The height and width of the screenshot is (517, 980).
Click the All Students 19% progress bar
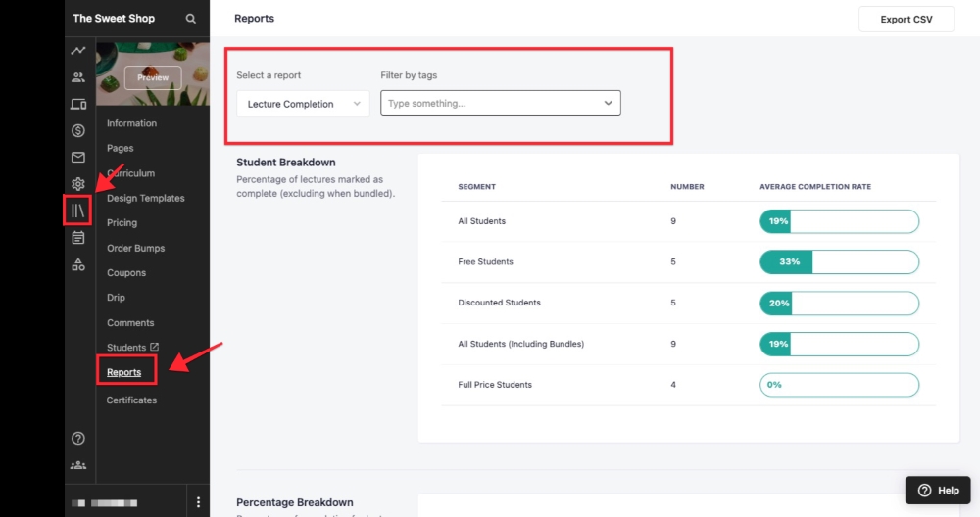click(840, 221)
